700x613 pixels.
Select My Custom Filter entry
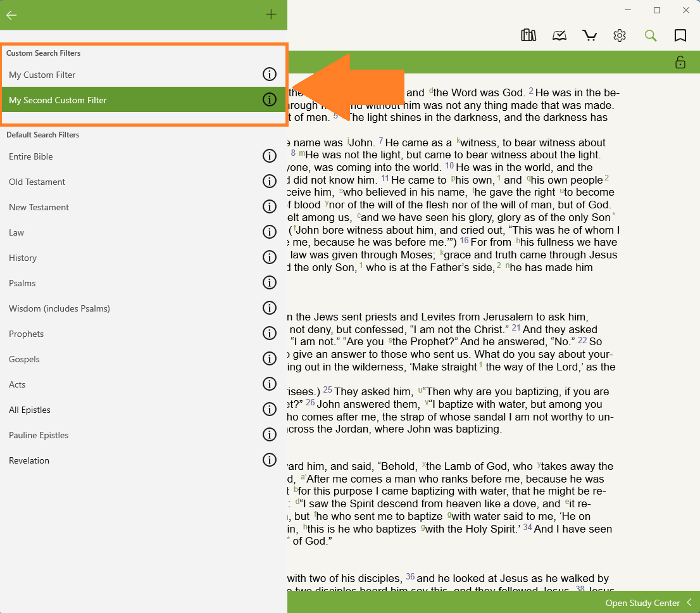(42, 75)
